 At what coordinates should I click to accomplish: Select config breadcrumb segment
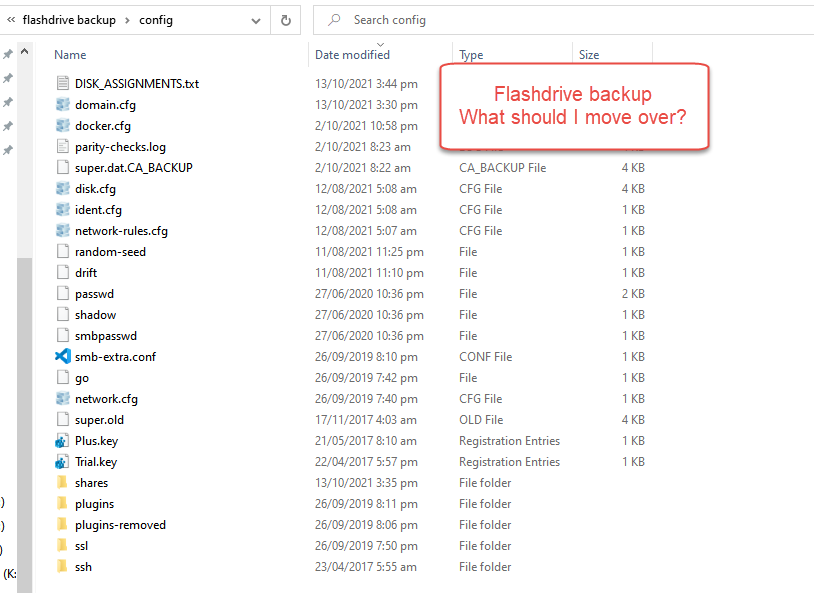156,20
